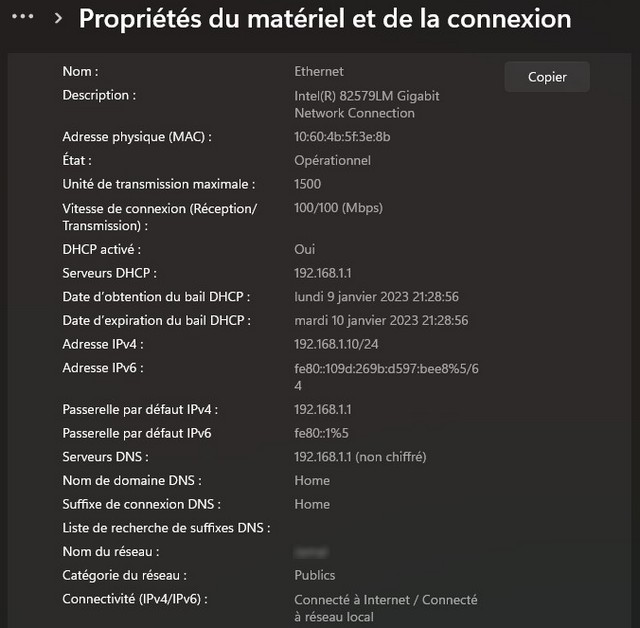Click the DHCP activé Oui value
640x628 pixels.
pos(305,249)
